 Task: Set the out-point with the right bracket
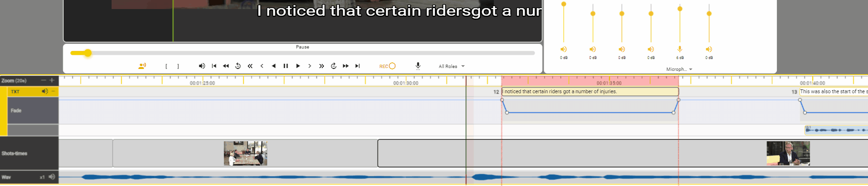[178, 67]
